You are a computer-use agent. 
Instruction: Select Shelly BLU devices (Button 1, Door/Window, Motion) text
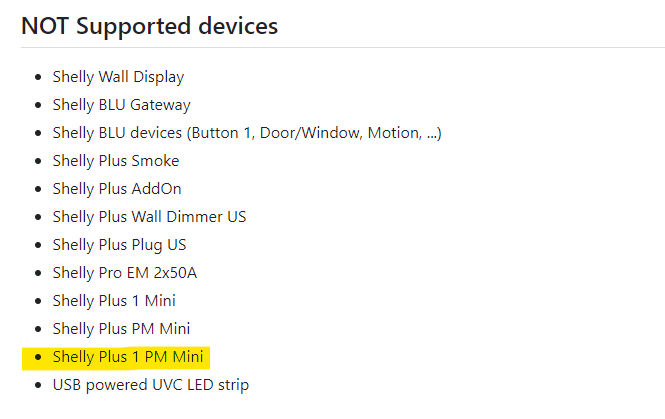tap(247, 133)
